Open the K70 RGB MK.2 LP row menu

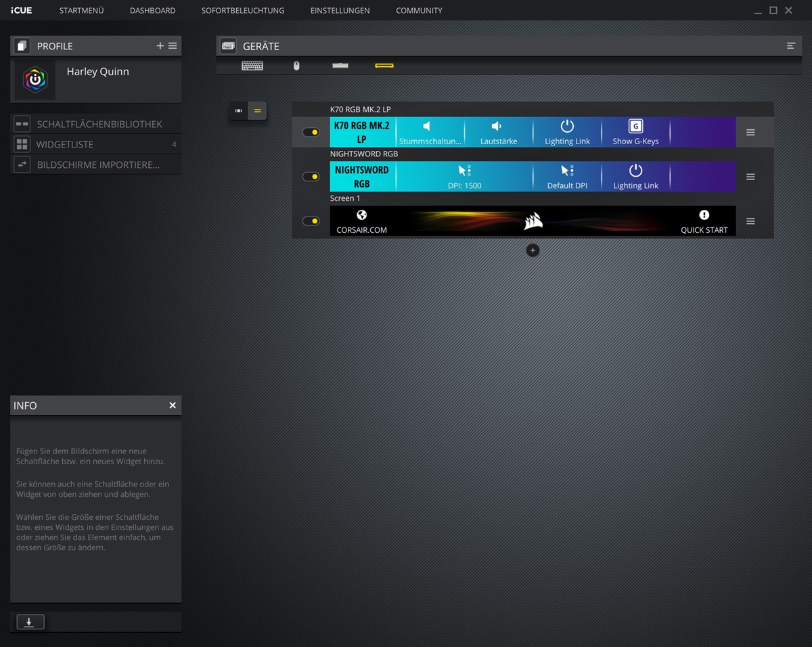tap(750, 133)
